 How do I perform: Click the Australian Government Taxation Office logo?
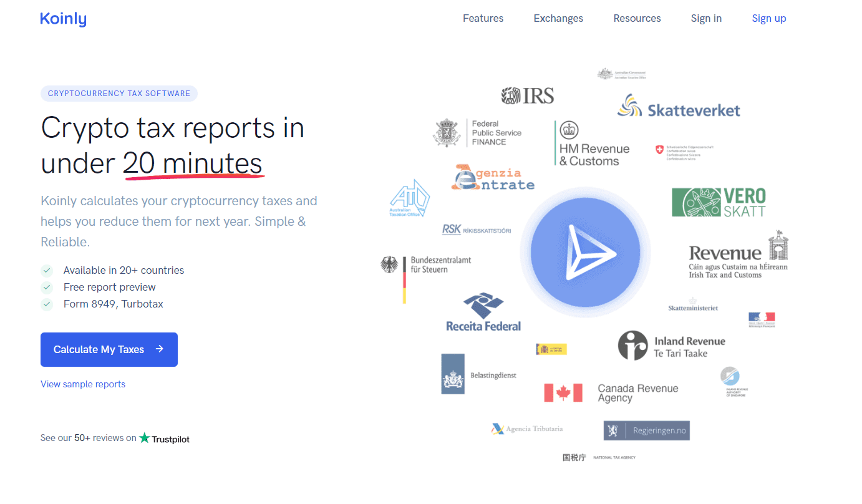coord(621,74)
